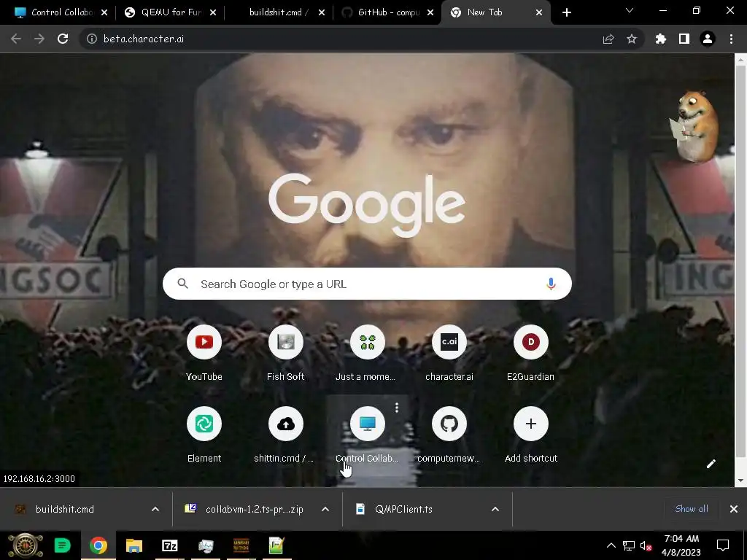Open 7-Zip from the taskbar
The height and width of the screenshot is (560, 747).
[x=169, y=545]
